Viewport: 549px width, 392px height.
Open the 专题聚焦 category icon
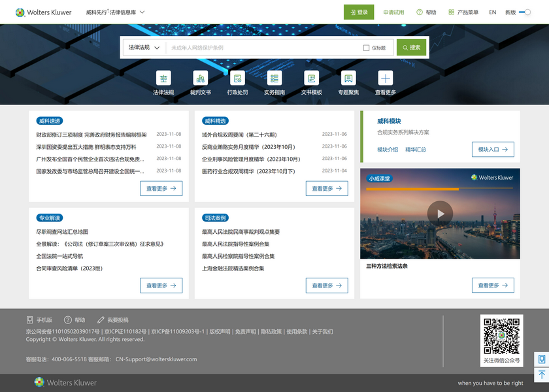pos(348,78)
